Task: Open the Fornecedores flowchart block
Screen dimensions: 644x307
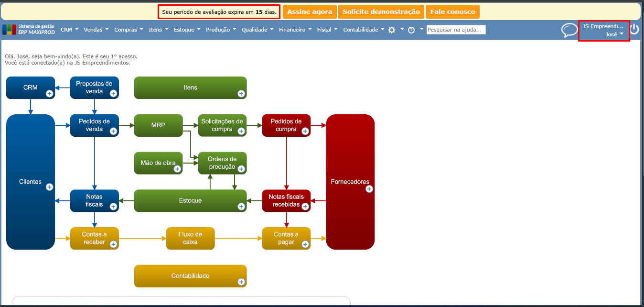Action: point(350,182)
